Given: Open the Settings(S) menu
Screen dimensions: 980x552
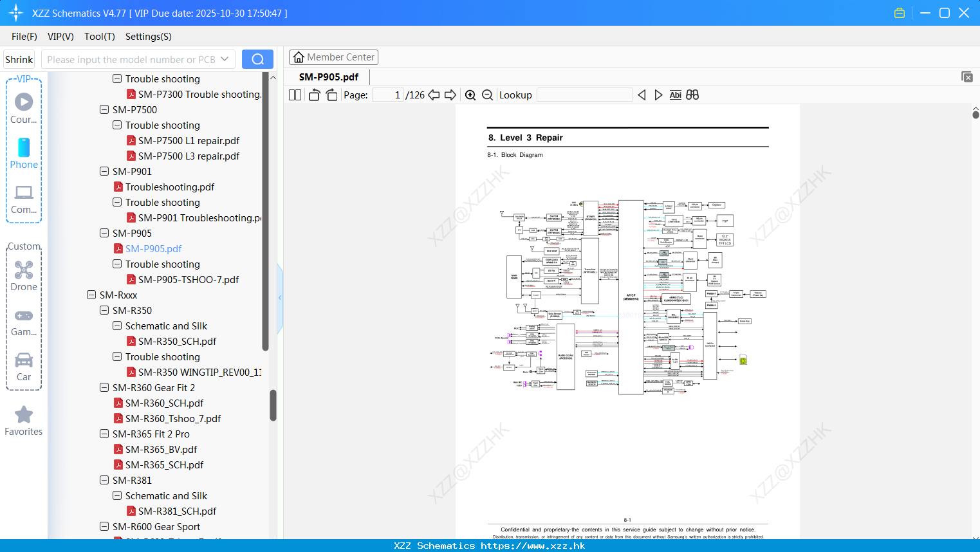Looking at the screenshot, I should (x=149, y=37).
